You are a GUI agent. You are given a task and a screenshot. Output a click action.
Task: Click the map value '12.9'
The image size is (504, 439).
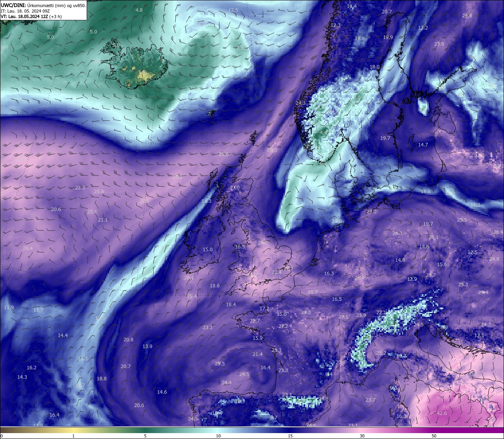[x=412, y=279]
